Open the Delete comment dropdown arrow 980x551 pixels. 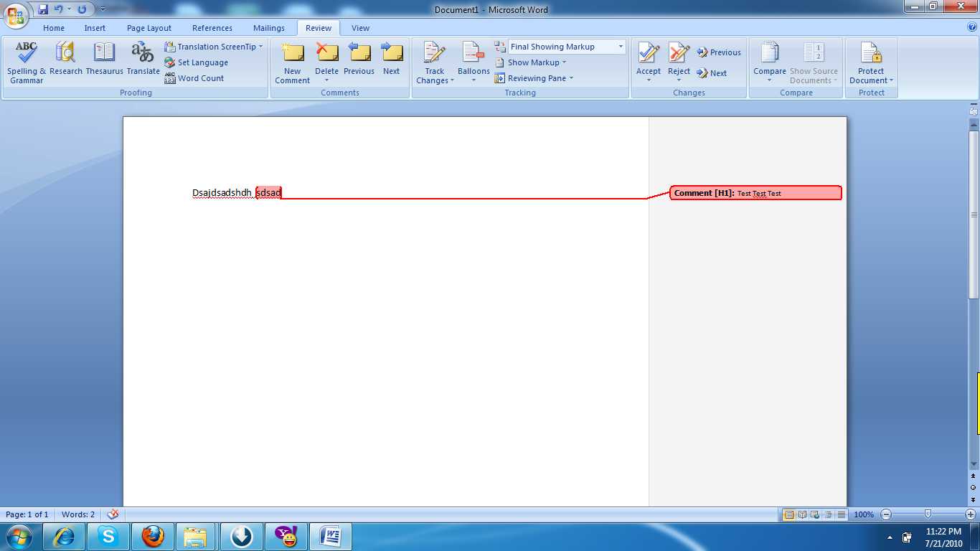pyautogui.click(x=327, y=80)
